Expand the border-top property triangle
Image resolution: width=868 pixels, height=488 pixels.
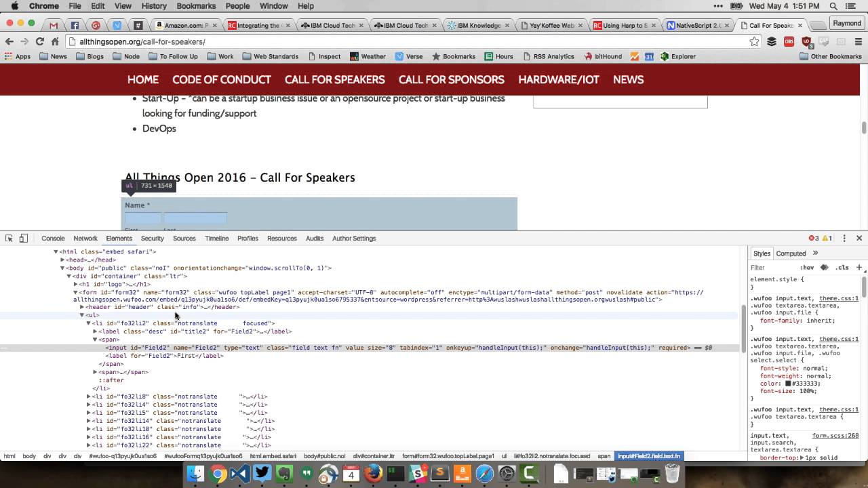pos(800,457)
